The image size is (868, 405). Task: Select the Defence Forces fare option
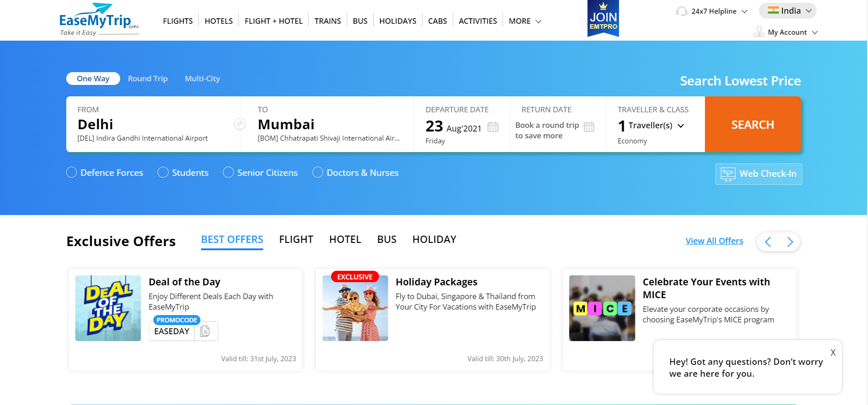click(105, 173)
